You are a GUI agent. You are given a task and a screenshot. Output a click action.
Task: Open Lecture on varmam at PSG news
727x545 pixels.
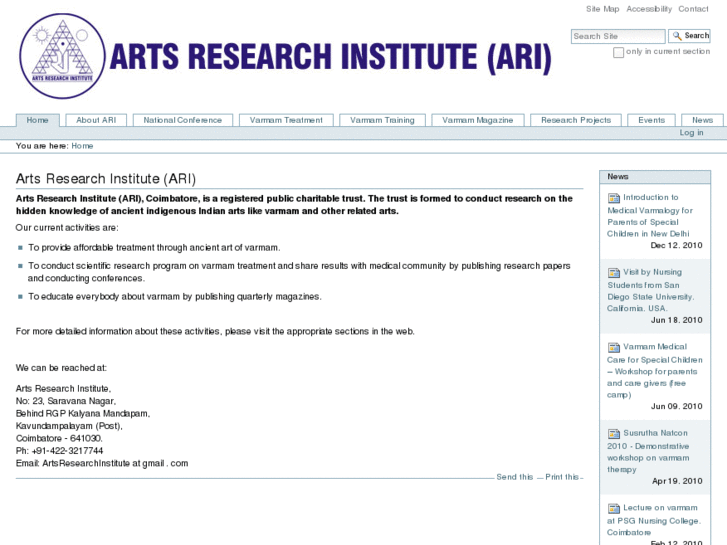[654, 520]
